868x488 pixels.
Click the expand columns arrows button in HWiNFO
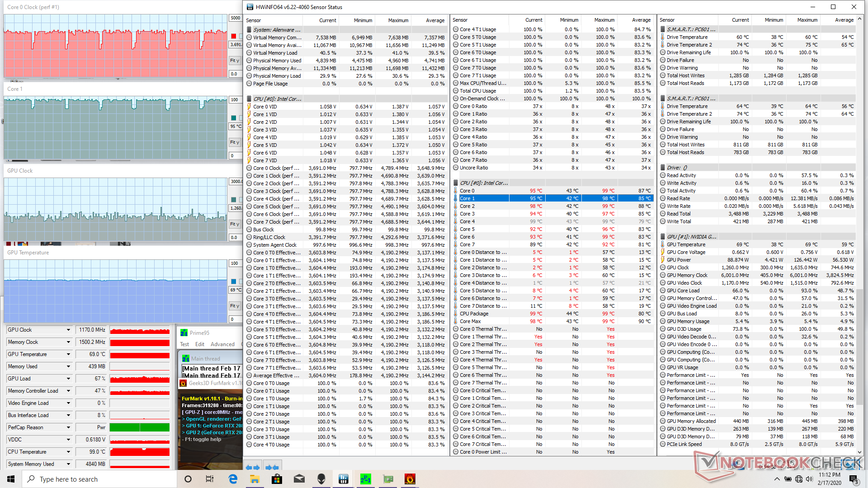coord(253,467)
